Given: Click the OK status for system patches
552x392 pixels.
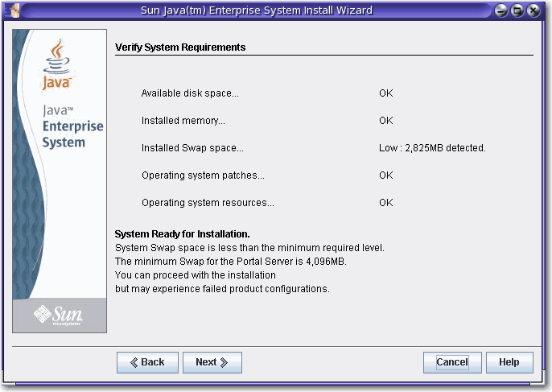Looking at the screenshot, I should click(386, 175).
